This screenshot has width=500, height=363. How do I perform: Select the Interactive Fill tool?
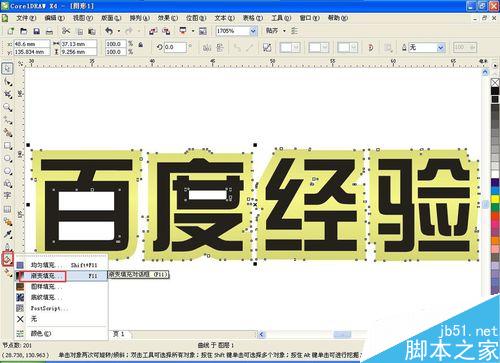[x=7, y=272]
